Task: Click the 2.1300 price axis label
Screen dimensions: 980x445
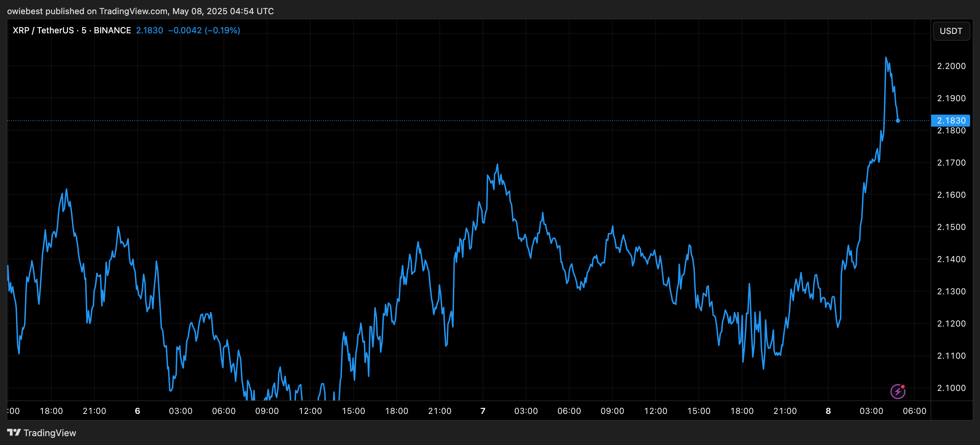Action: [951, 291]
